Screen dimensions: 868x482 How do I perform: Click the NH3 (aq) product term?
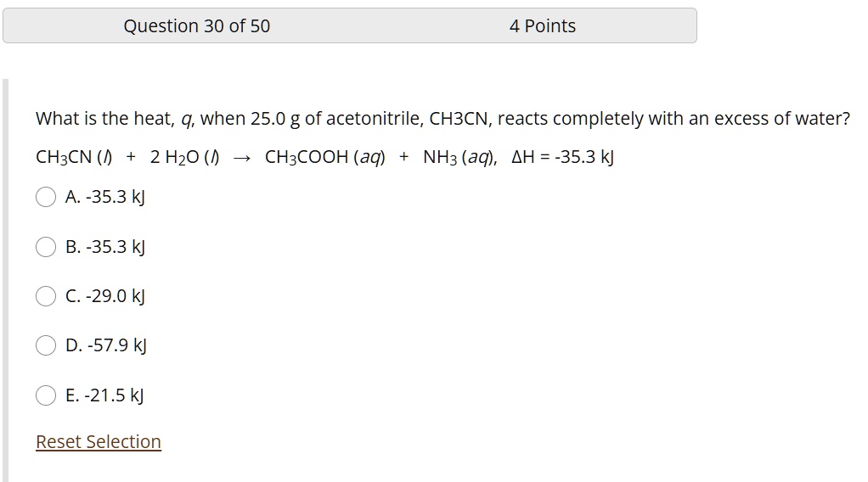pos(460,157)
